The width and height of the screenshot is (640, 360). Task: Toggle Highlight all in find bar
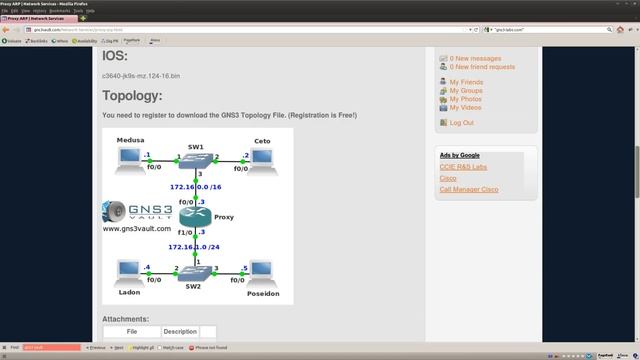(x=141, y=348)
